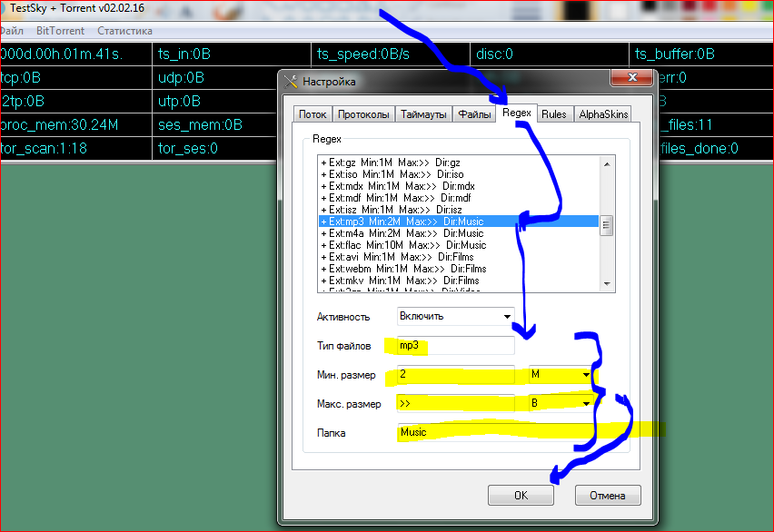Open the Протоколы tab

tap(363, 114)
